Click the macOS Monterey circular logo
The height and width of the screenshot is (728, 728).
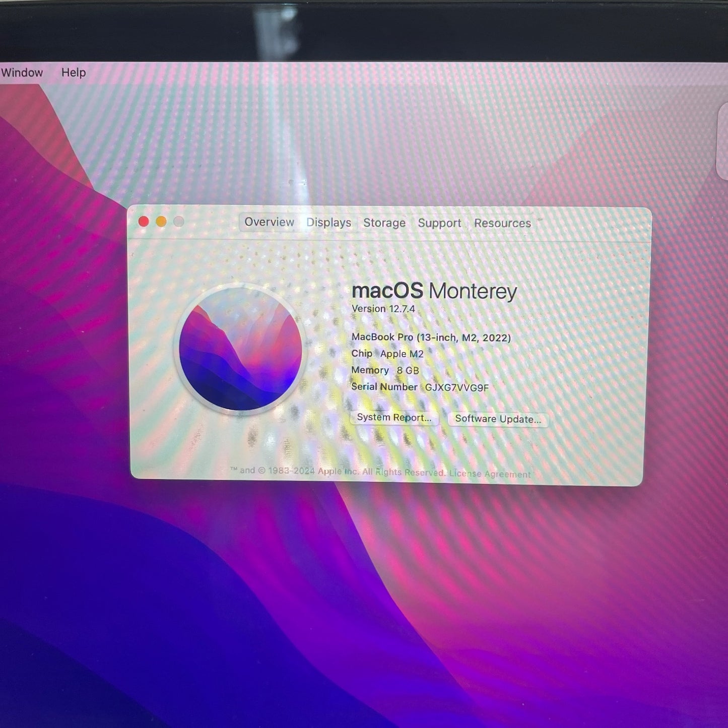[240, 349]
